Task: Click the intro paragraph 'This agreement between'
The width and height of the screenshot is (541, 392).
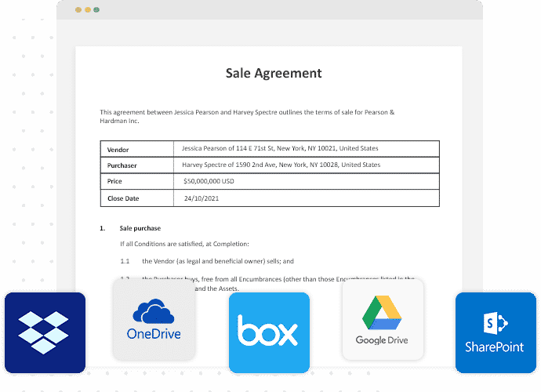Action: [247, 116]
